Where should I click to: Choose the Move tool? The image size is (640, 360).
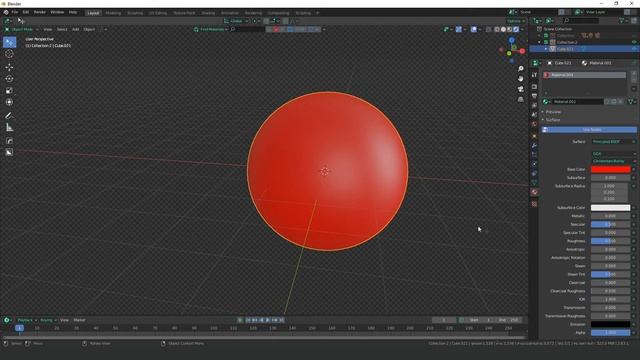click(x=9, y=67)
